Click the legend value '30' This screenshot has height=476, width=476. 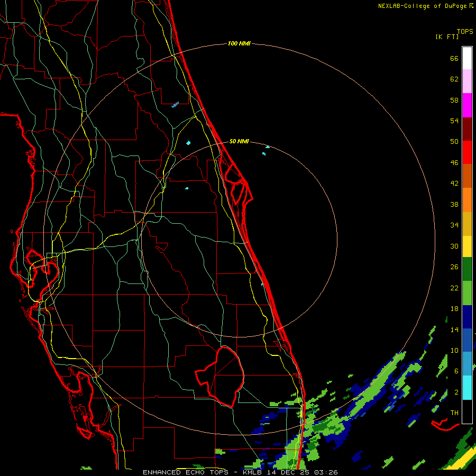[x=454, y=246]
